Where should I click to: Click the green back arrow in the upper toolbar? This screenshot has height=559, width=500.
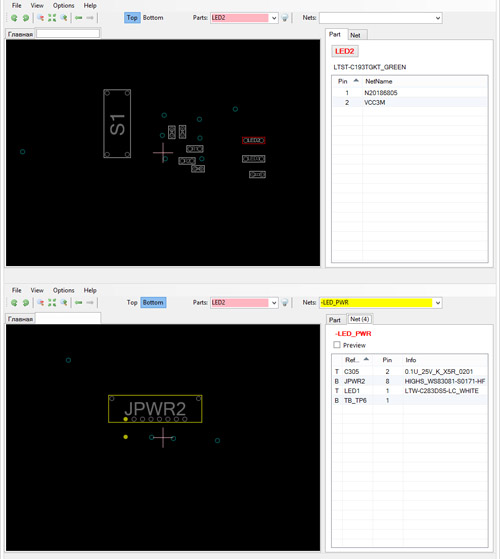(x=79, y=17)
